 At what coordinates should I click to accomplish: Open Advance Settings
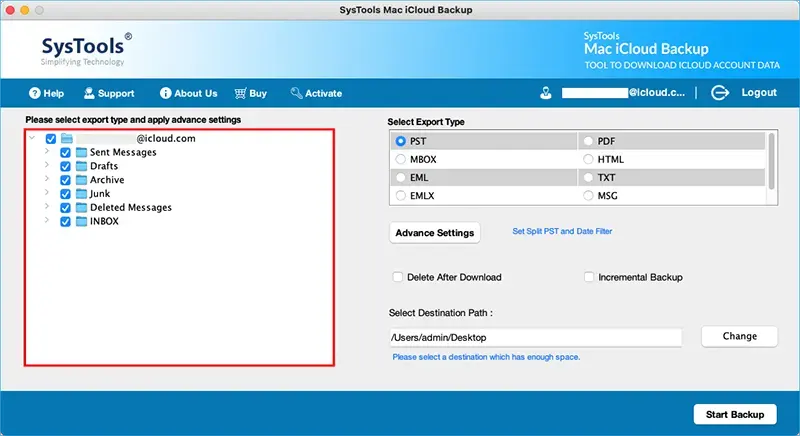(x=435, y=233)
